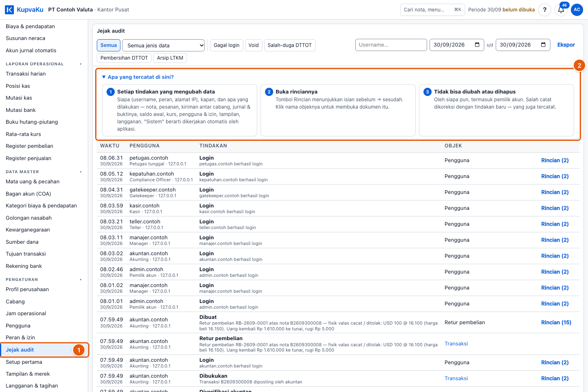This screenshot has width=588, height=392.
Task: Click the KupvaKu logo icon
Action: 9,9
